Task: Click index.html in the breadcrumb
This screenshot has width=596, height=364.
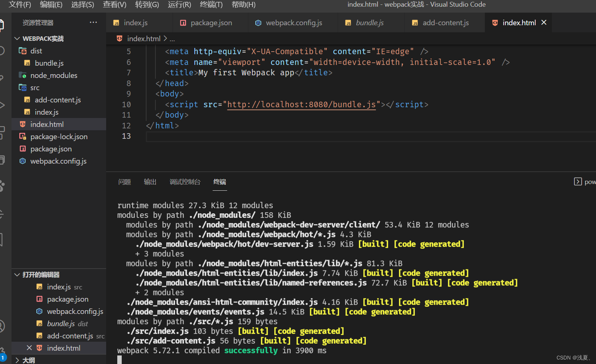Action: tap(144, 39)
